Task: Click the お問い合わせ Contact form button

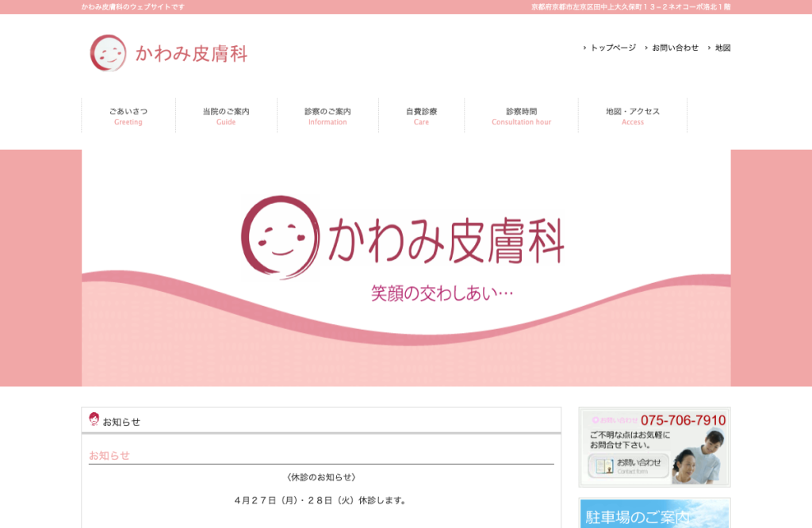Action: click(628, 466)
